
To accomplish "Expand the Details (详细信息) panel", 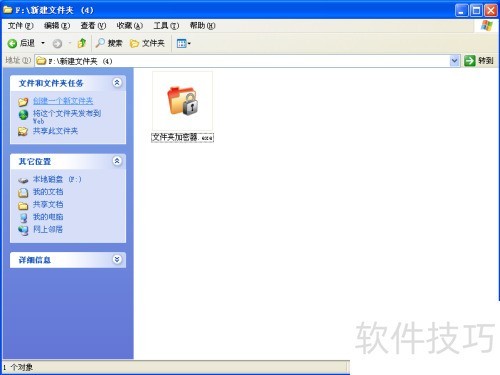I will click(x=117, y=259).
